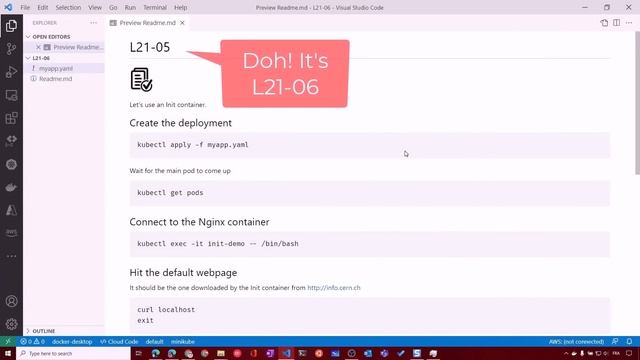
Task: Open the Manage gear icon
Action: (x=11, y=324)
